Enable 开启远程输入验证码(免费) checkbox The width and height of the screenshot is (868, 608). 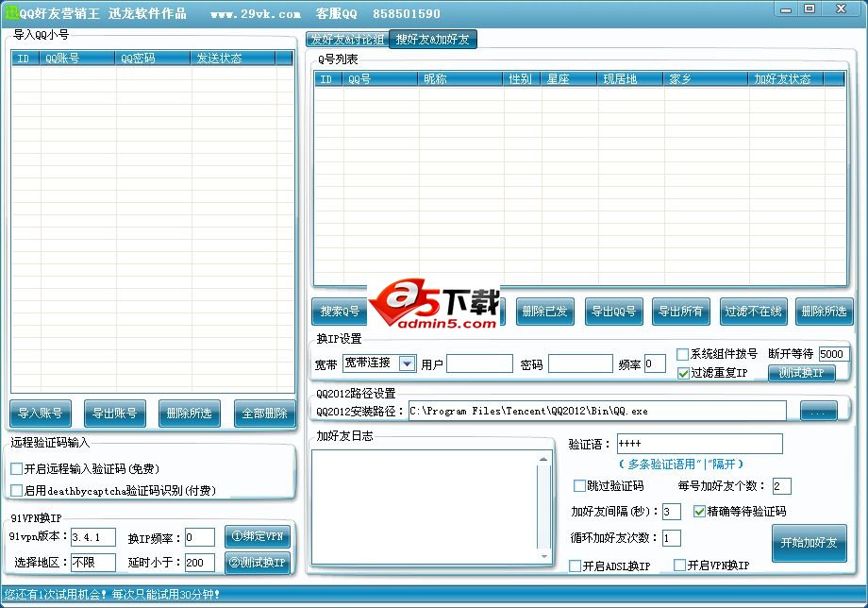pos(17,469)
